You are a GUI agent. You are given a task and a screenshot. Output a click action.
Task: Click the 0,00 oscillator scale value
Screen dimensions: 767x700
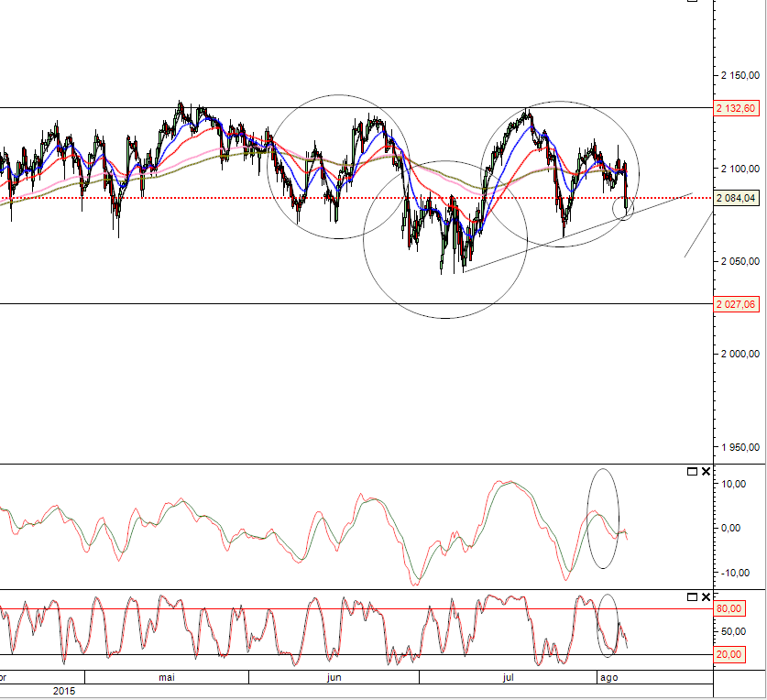tap(730, 528)
